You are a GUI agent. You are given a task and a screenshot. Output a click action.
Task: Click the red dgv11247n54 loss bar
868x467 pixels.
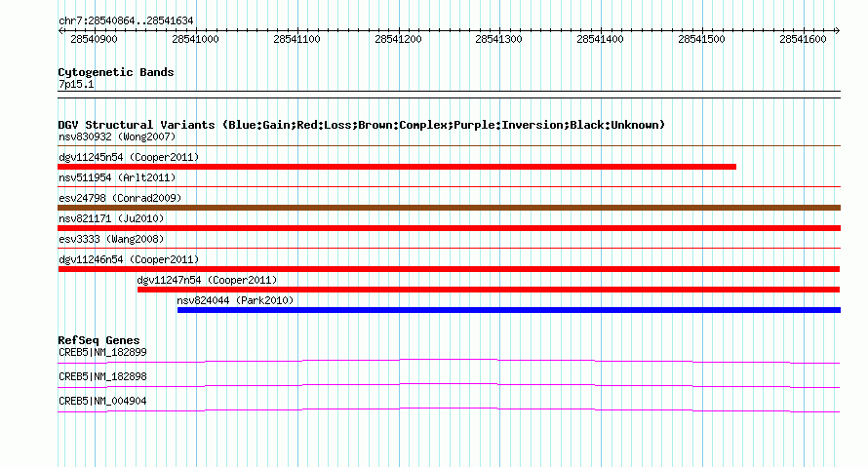click(489, 290)
